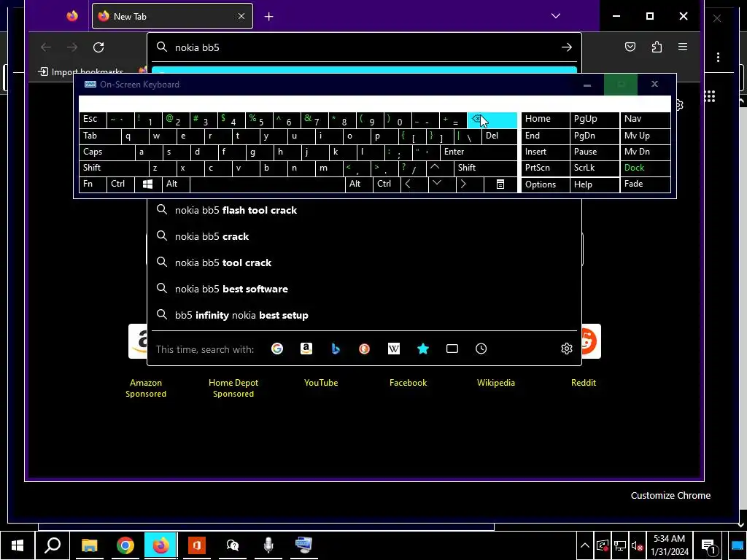Click the Esc key on keyboard
Viewport: 747px width, 560px height.
pos(93,120)
